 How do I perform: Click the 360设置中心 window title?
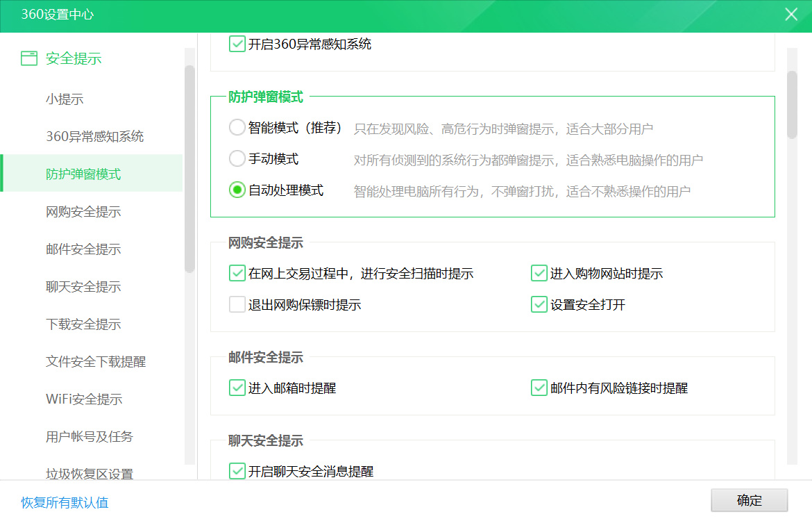click(x=58, y=15)
